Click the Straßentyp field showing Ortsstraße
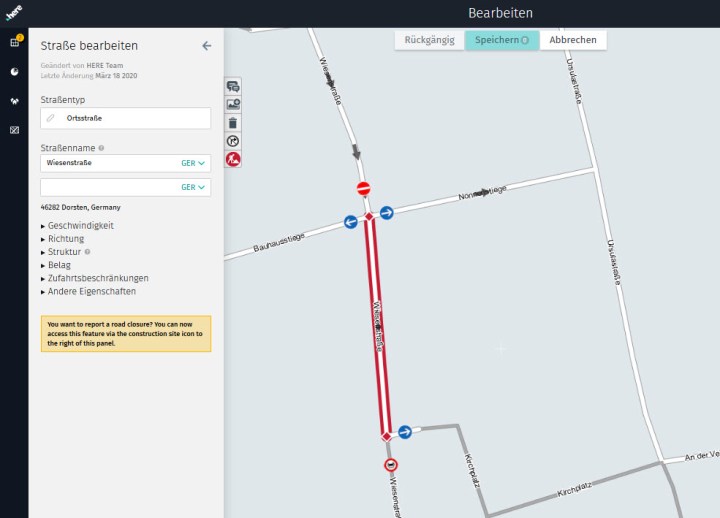This screenshot has width=720, height=518. pyautogui.click(x=125, y=118)
